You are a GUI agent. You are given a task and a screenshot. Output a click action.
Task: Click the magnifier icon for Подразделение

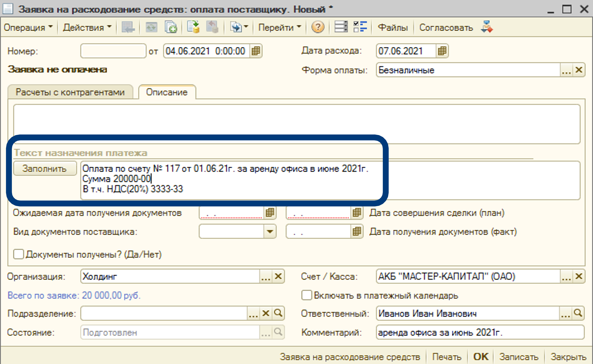click(x=278, y=314)
